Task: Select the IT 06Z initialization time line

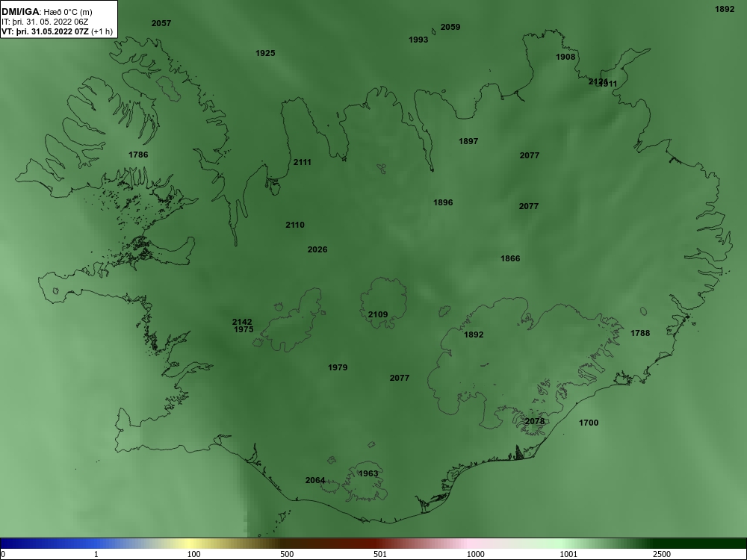Action: pyautogui.click(x=45, y=22)
